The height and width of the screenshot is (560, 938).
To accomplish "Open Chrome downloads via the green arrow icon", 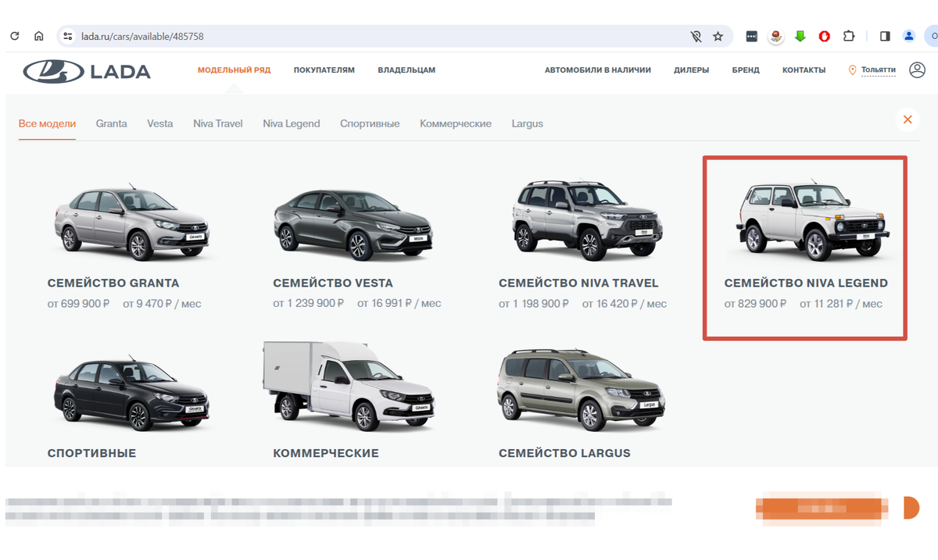I will click(x=800, y=36).
